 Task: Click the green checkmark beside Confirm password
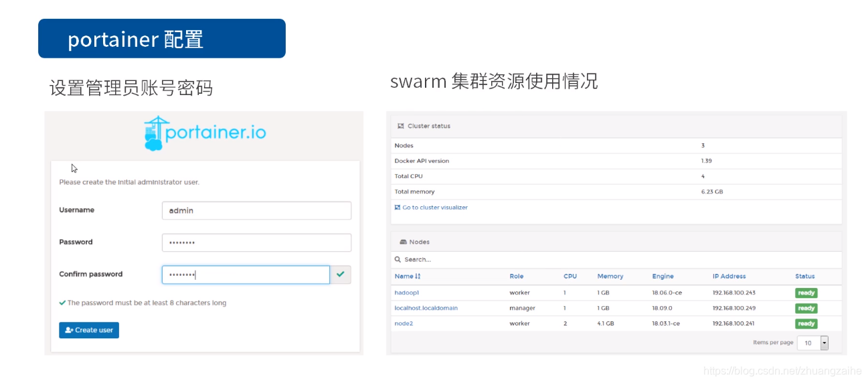341,274
